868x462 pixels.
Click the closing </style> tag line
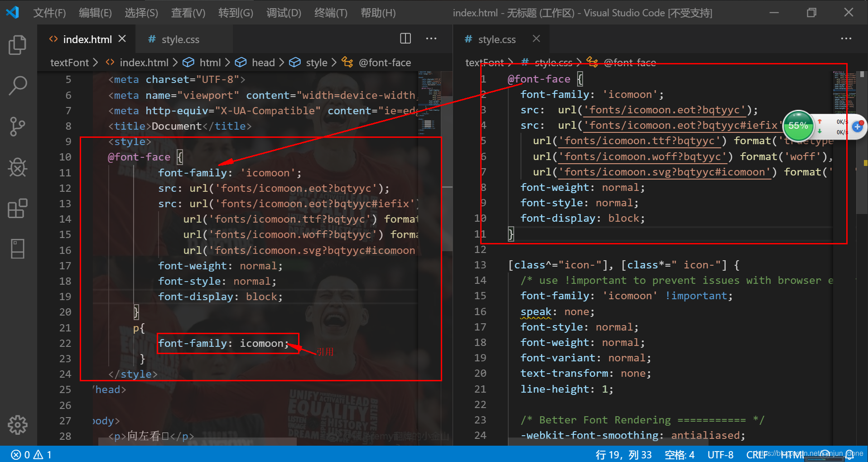133,374
